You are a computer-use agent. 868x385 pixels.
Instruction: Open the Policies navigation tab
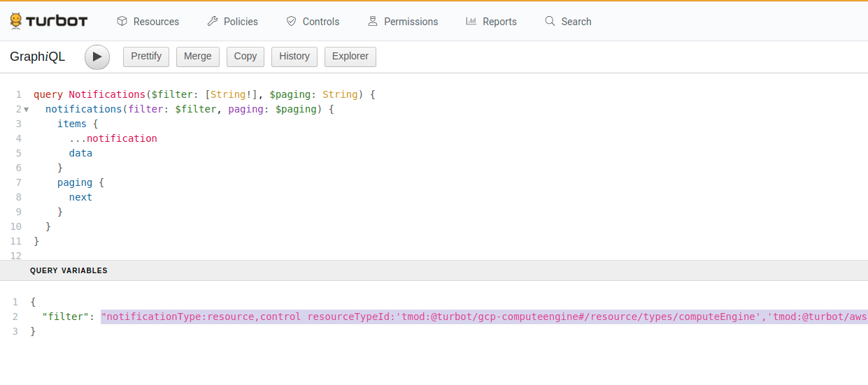click(x=233, y=22)
